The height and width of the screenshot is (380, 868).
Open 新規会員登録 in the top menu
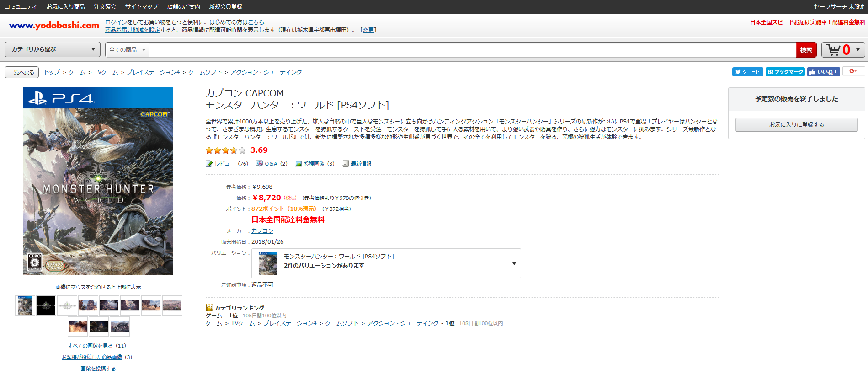226,7
